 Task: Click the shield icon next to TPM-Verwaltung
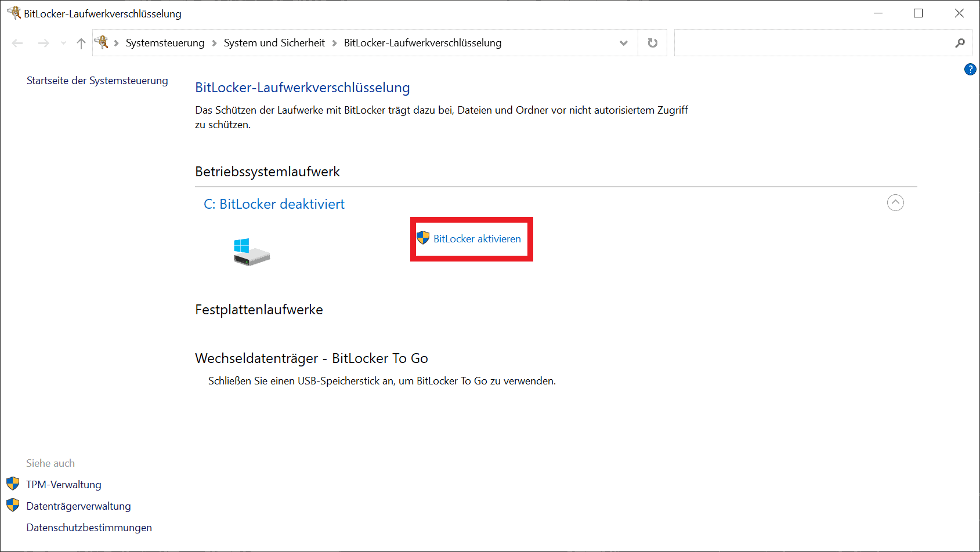click(13, 484)
